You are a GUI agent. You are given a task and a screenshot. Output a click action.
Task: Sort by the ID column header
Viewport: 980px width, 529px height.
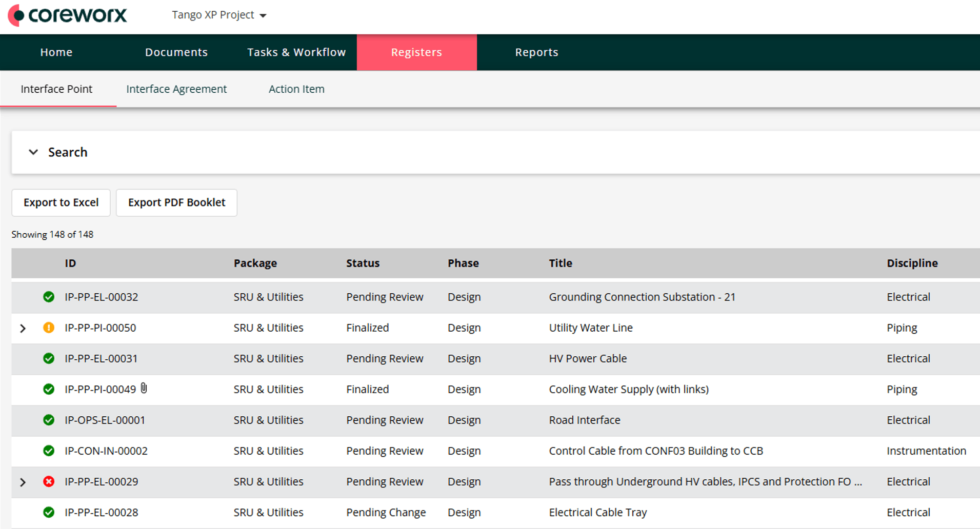(x=70, y=263)
